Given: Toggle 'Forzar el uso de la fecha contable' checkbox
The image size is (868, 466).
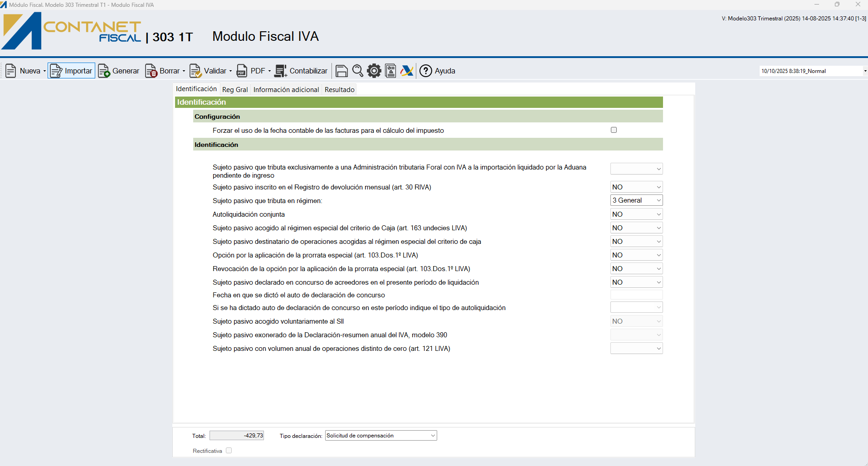Looking at the screenshot, I should click(x=614, y=130).
